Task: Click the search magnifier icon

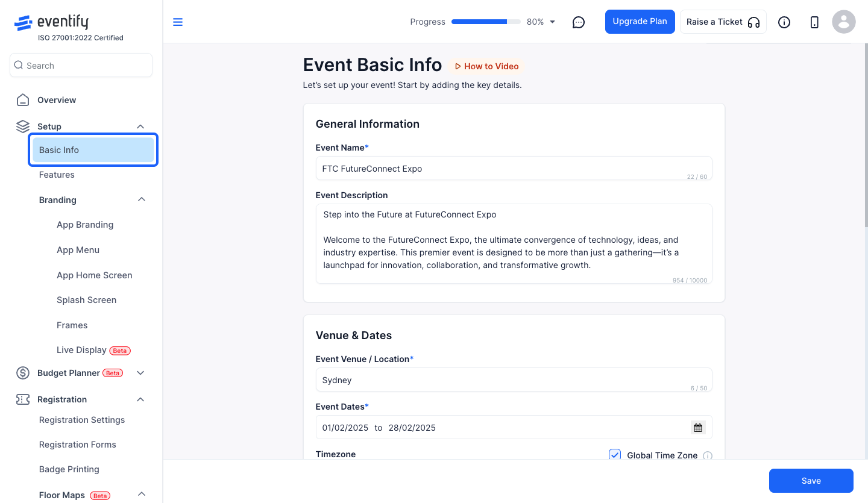Action: click(x=19, y=65)
